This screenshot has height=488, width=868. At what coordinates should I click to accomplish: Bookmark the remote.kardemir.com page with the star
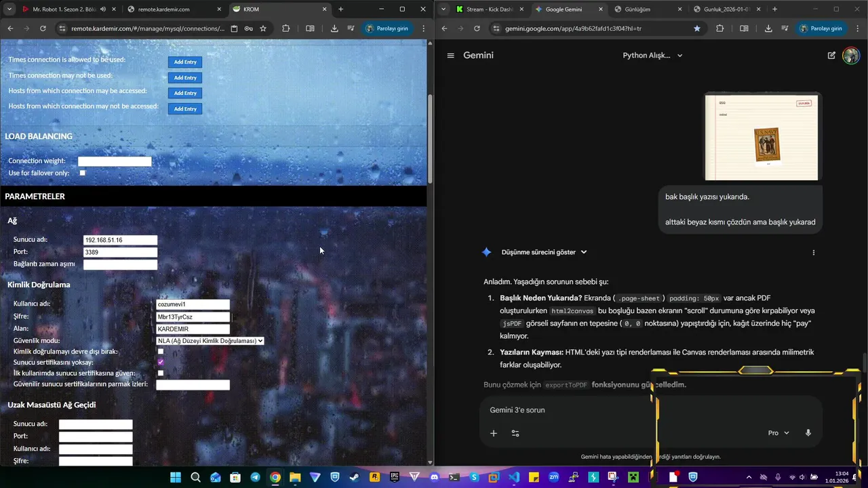point(263,28)
